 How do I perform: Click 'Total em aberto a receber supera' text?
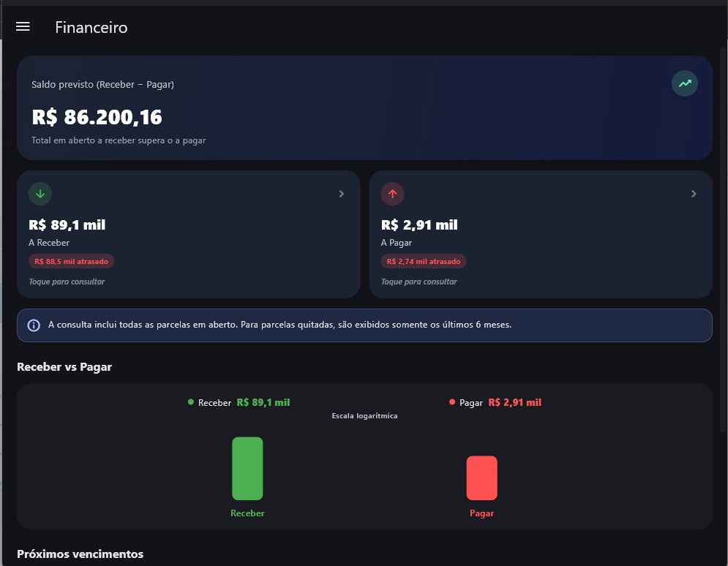(x=119, y=140)
